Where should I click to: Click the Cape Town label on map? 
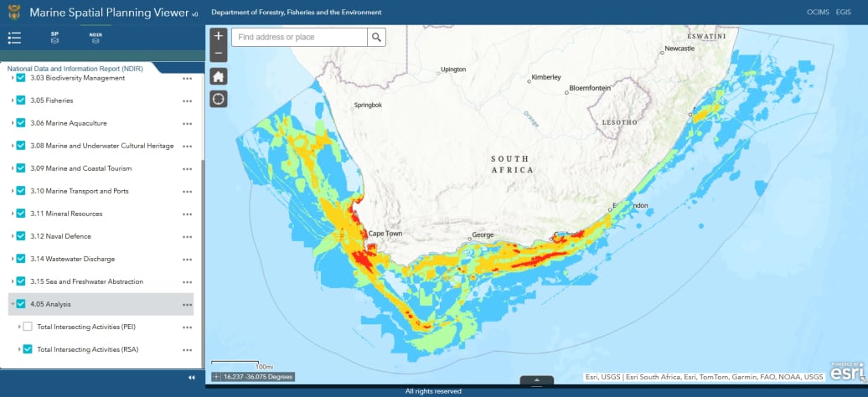click(x=385, y=234)
